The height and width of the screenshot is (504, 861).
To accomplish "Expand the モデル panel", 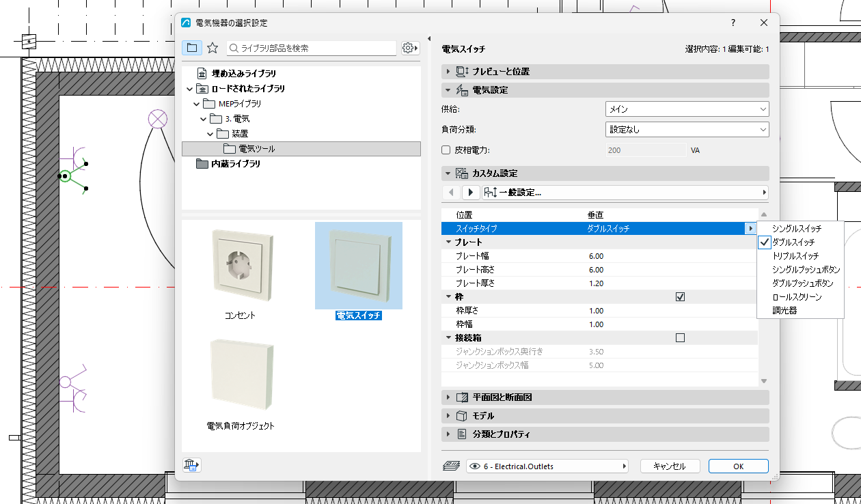I will pos(605,416).
